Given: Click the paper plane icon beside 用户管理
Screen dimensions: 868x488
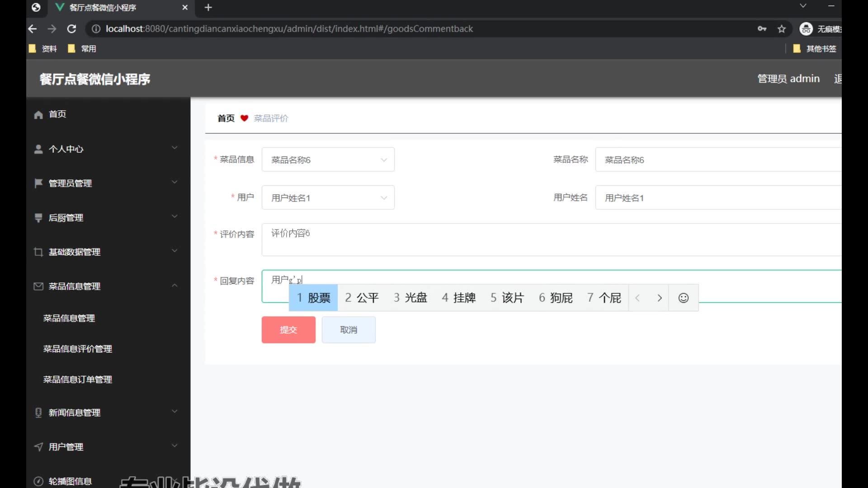Looking at the screenshot, I should (38, 447).
